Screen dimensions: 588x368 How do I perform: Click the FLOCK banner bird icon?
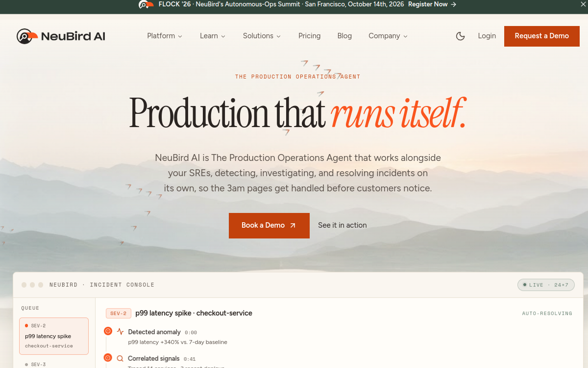147,4
